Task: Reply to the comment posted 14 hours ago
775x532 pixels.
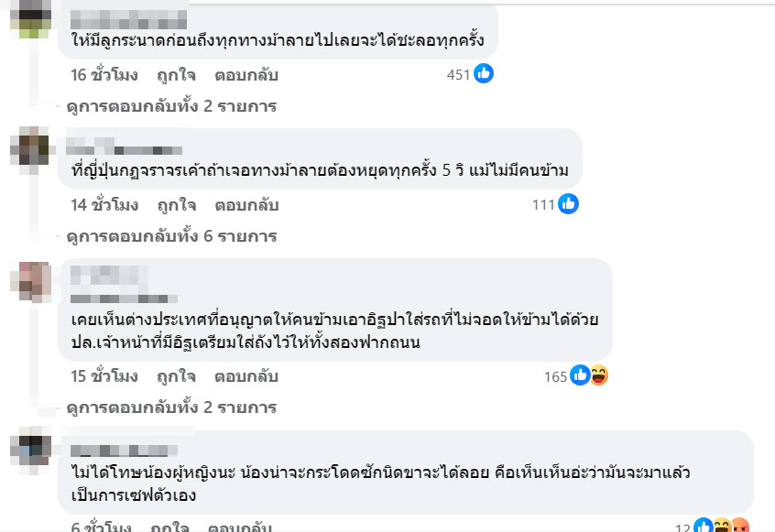Action: 246,205
